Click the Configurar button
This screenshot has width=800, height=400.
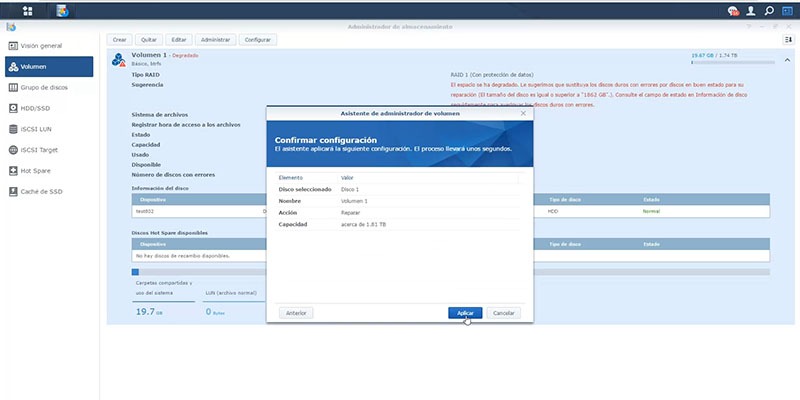tap(258, 39)
